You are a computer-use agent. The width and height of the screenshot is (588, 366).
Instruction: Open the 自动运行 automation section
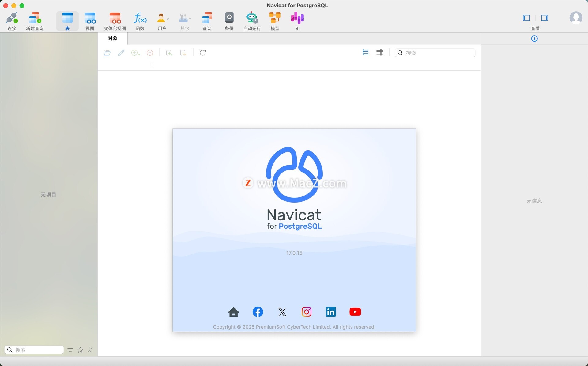coord(252,21)
